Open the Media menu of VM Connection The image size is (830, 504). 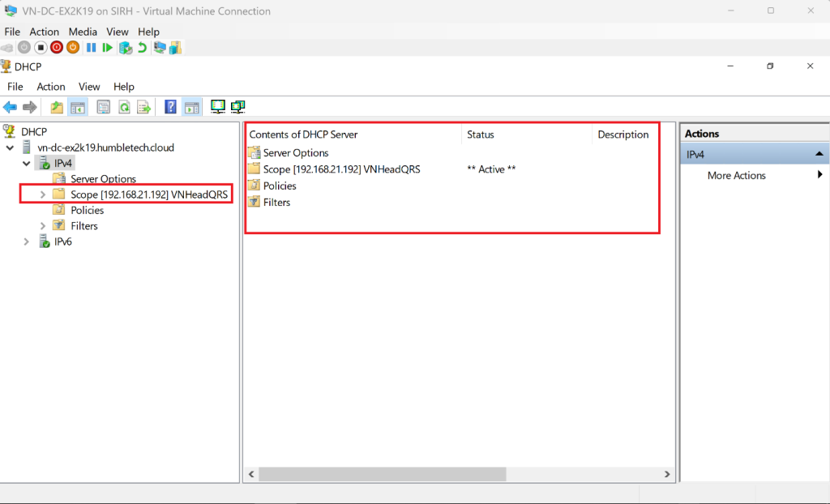coord(83,32)
